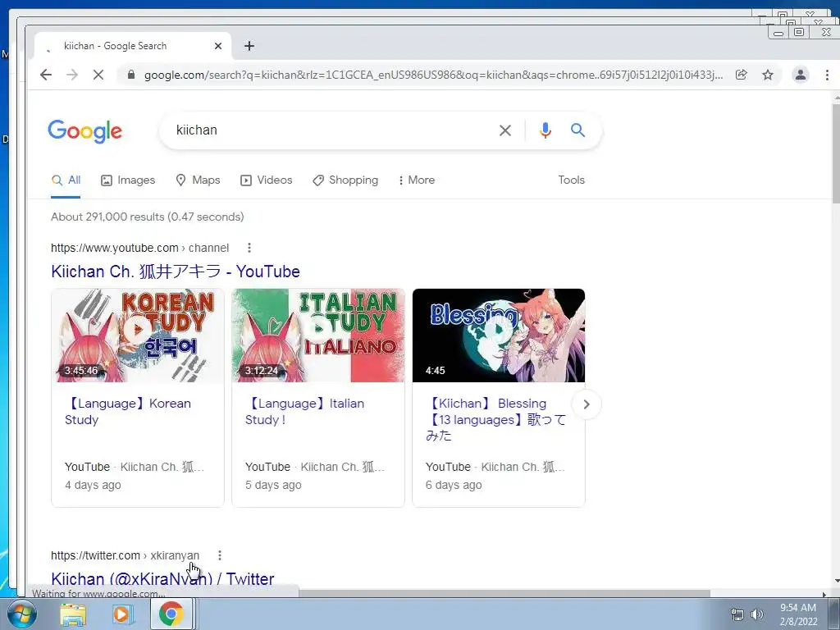The width and height of the screenshot is (840, 630).
Task: Open the Chrome profile avatar
Action: point(801,75)
